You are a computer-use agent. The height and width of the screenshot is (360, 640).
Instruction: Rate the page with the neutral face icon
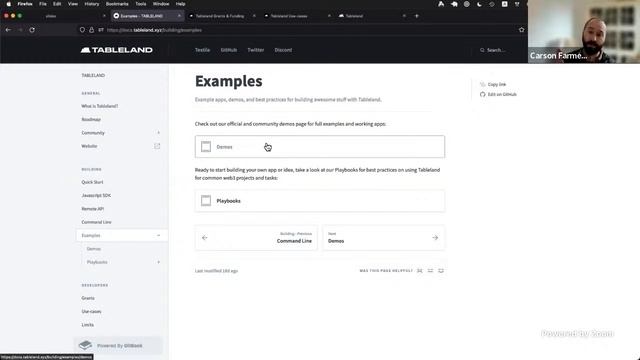(430, 271)
